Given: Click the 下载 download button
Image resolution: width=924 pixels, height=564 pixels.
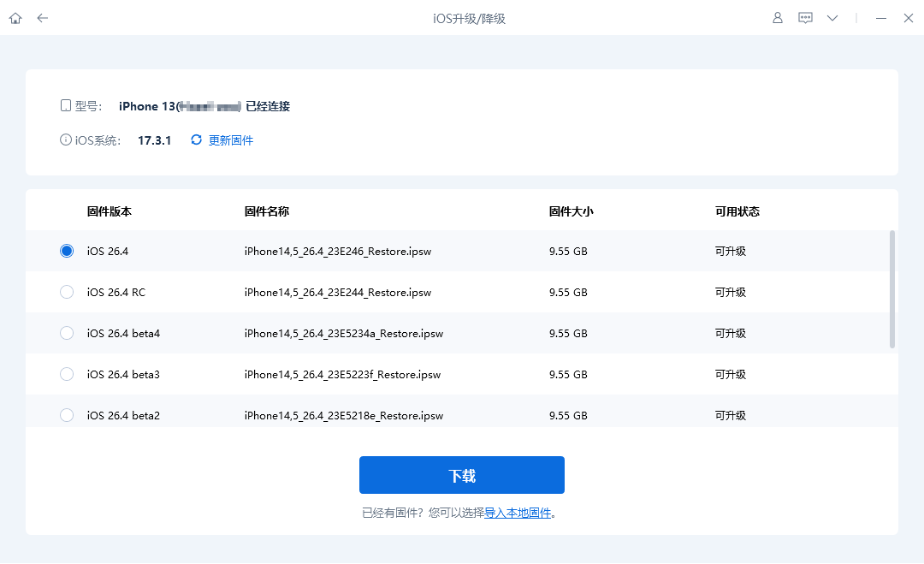Looking at the screenshot, I should (x=461, y=475).
